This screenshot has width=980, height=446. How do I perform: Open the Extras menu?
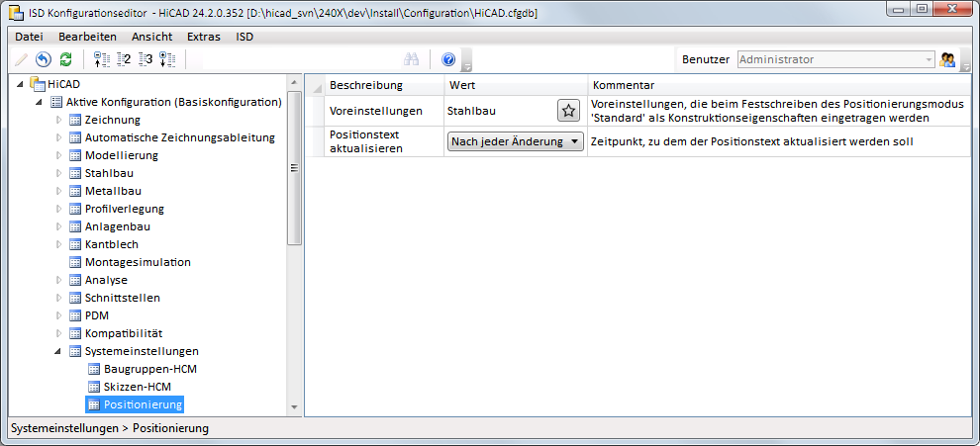pos(204,37)
